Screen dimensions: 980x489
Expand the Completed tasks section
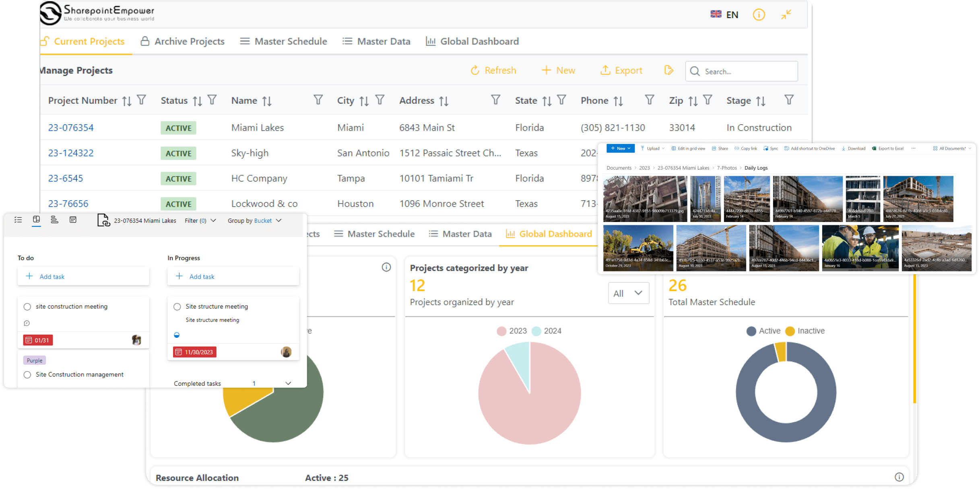pos(288,383)
